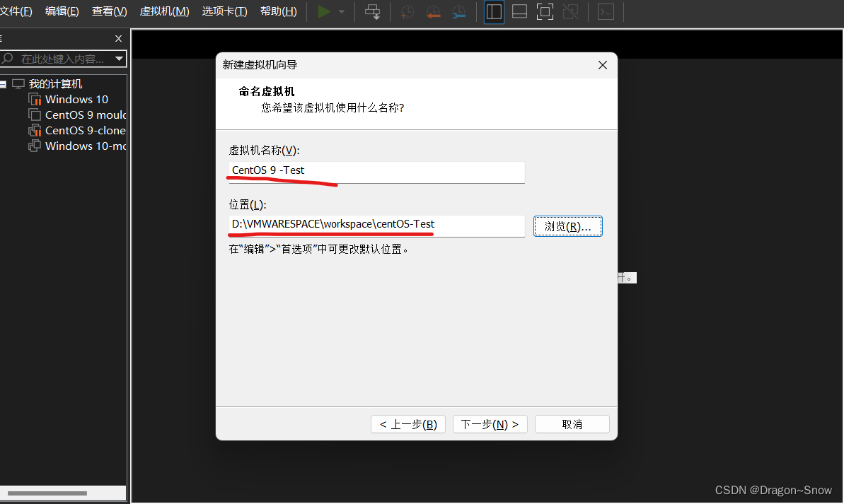The height and width of the screenshot is (504, 844).
Task: Open the console view terminal icon
Action: (606, 12)
